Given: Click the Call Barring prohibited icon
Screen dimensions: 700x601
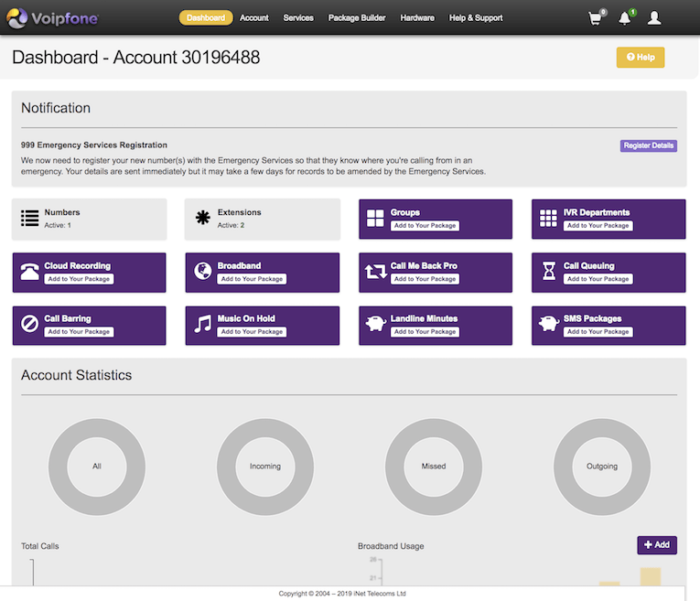Looking at the screenshot, I should [29, 324].
